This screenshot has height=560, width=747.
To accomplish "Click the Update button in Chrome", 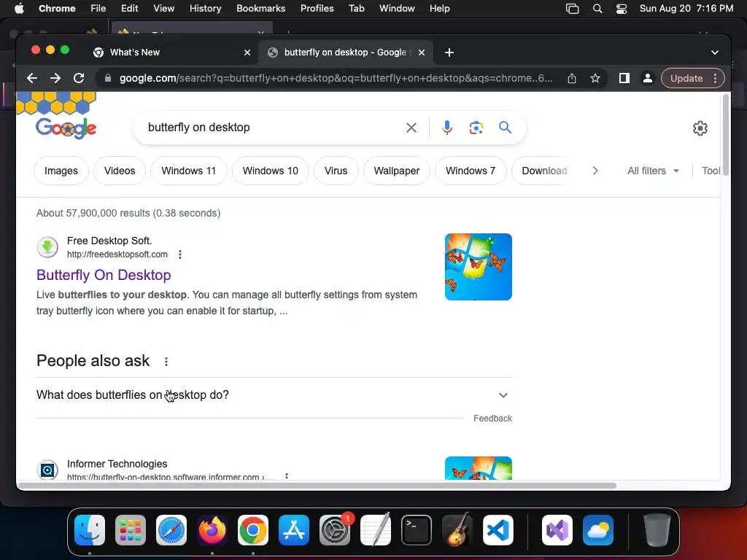I will (686, 78).
